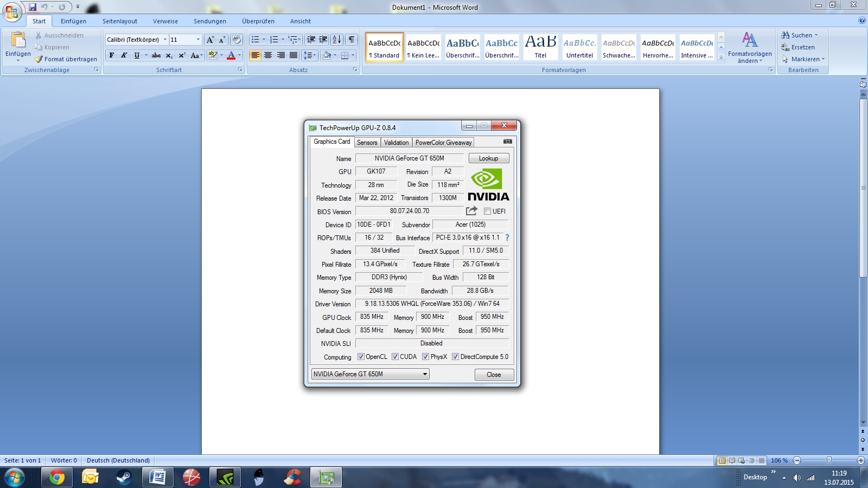Switch to the Sensors tab in GPU-Z
Viewport: 868px width, 488px height.
[367, 142]
